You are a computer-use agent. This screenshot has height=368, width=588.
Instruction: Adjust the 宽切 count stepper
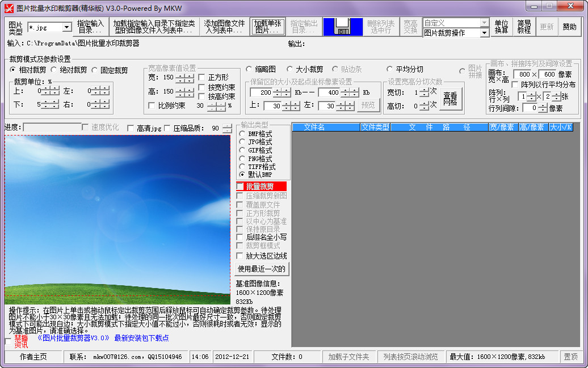click(424, 92)
